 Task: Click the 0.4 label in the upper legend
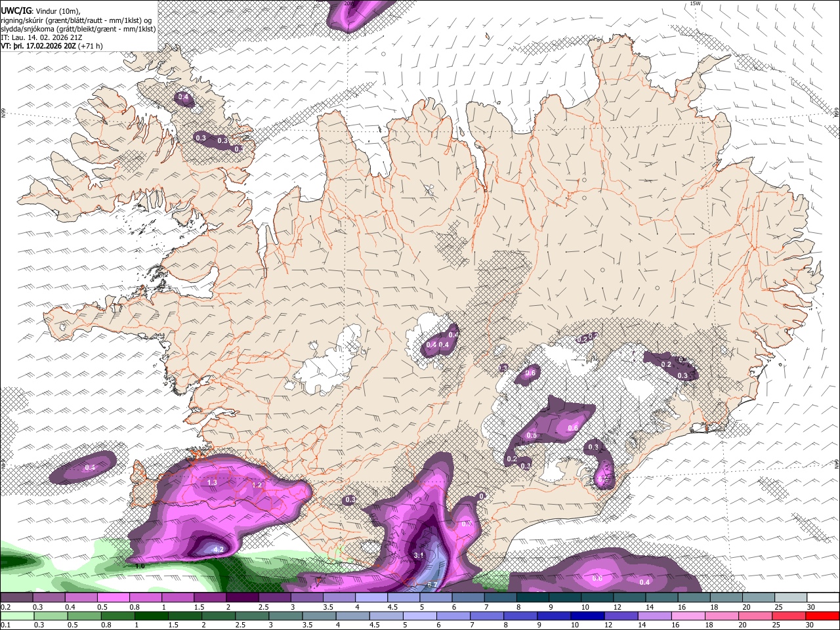pyautogui.click(x=70, y=607)
